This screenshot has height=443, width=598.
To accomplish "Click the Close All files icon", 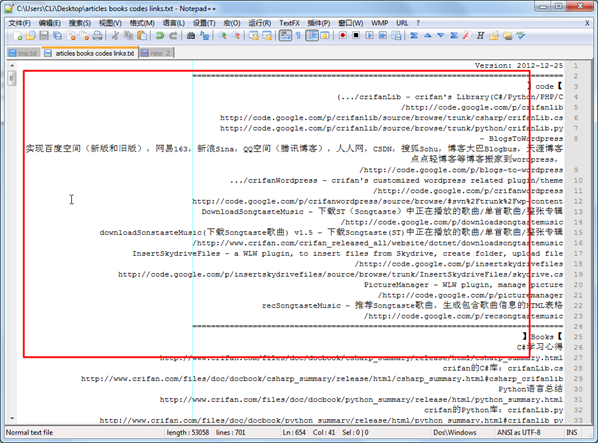I will coord(84,36).
